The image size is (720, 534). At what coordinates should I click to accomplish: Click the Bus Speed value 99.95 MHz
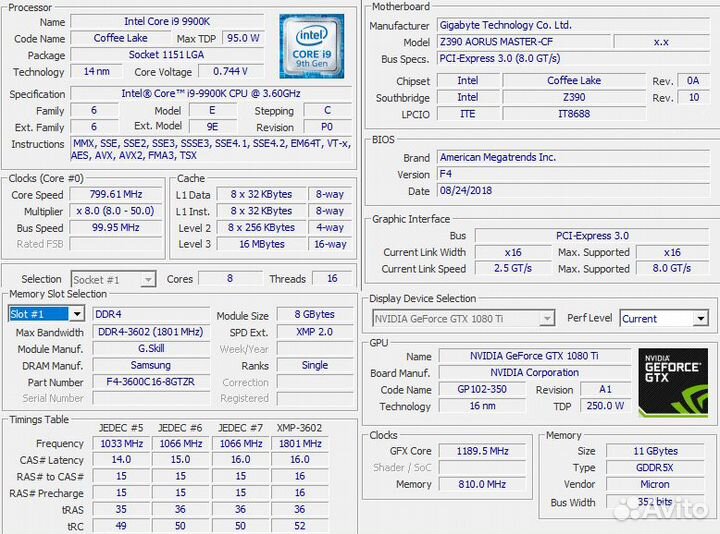pos(116,227)
